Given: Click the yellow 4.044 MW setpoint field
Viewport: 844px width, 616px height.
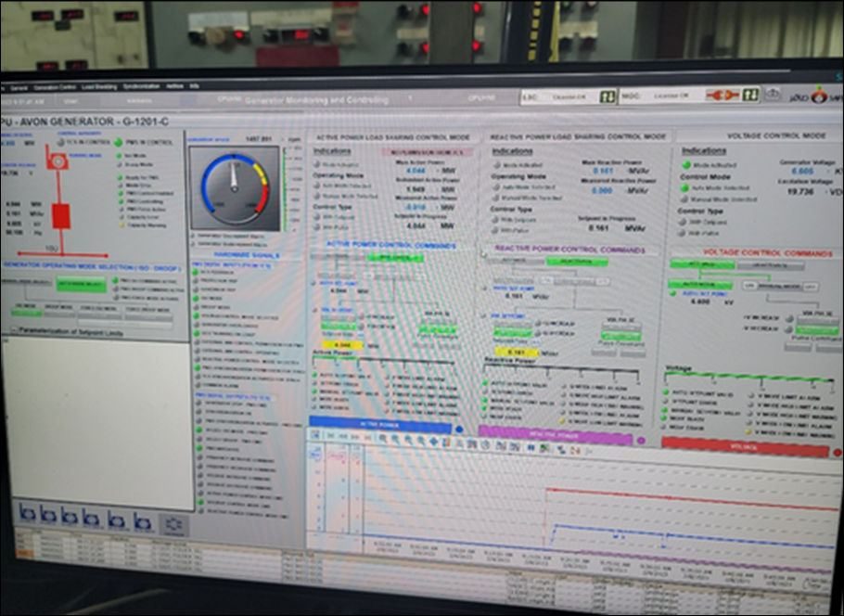Looking at the screenshot, I should [x=342, y=345].
